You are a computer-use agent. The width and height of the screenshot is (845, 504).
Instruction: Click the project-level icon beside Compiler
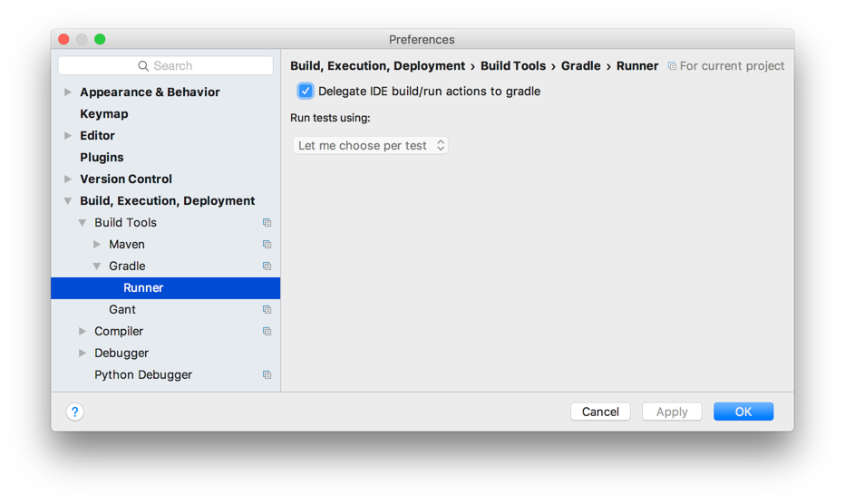[x=267, y=331]
